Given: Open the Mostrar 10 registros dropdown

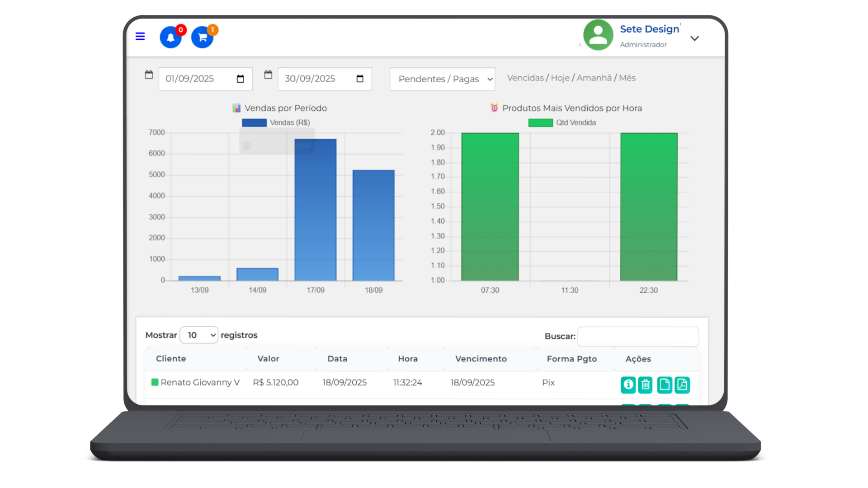Looking at the screenshot, I should tap(199, 335).
